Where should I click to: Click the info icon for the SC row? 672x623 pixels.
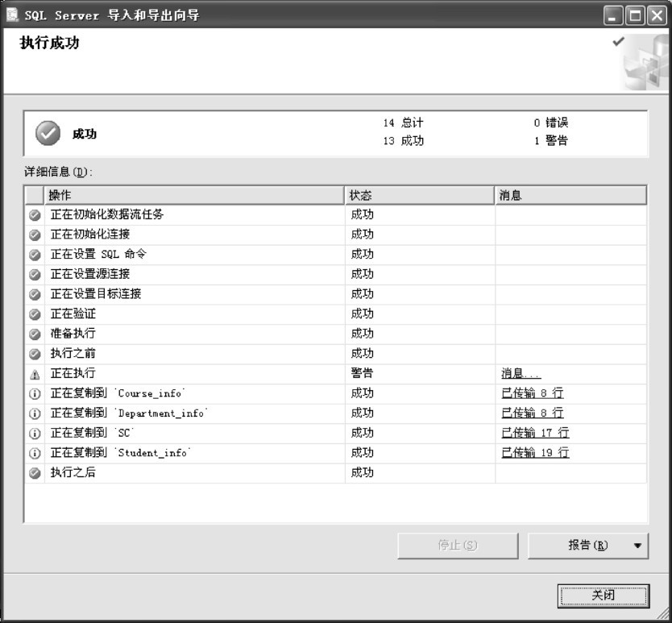35,434
